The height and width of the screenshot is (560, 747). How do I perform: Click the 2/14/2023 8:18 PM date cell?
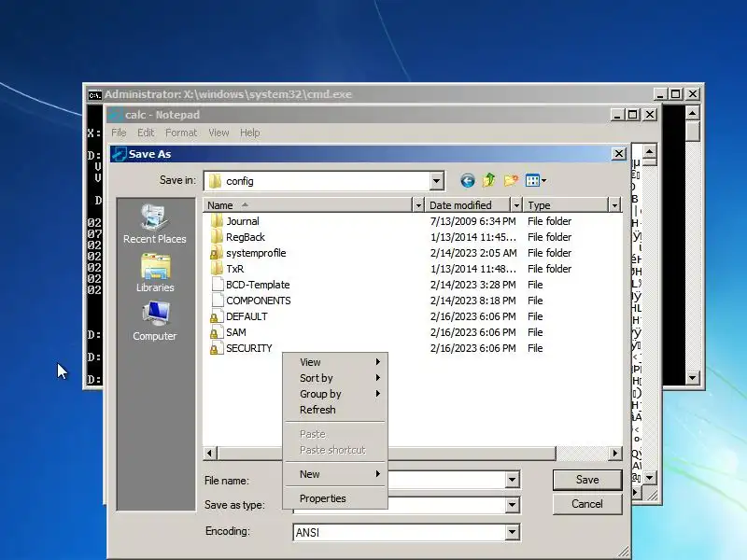click(473, 301)
